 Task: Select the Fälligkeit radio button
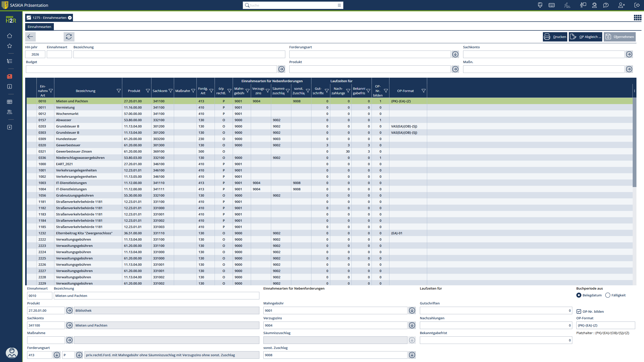pyautogui.click(x=608, y=295)
